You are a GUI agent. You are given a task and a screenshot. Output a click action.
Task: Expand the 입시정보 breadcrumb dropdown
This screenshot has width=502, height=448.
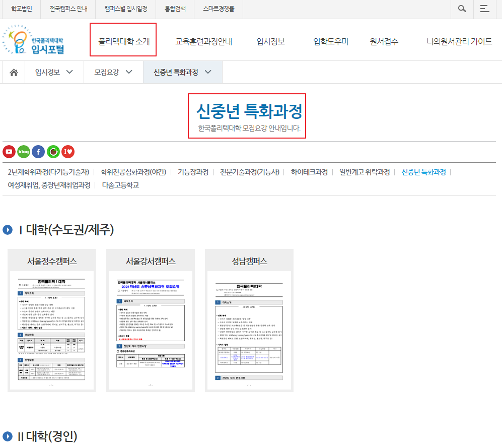point(54,73)
